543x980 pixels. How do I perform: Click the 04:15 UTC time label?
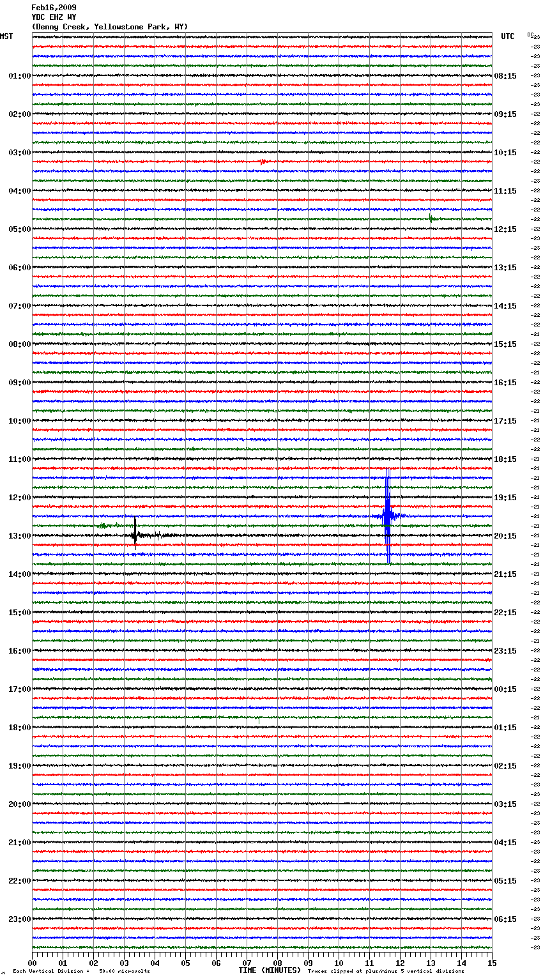(x=505, y=843)
